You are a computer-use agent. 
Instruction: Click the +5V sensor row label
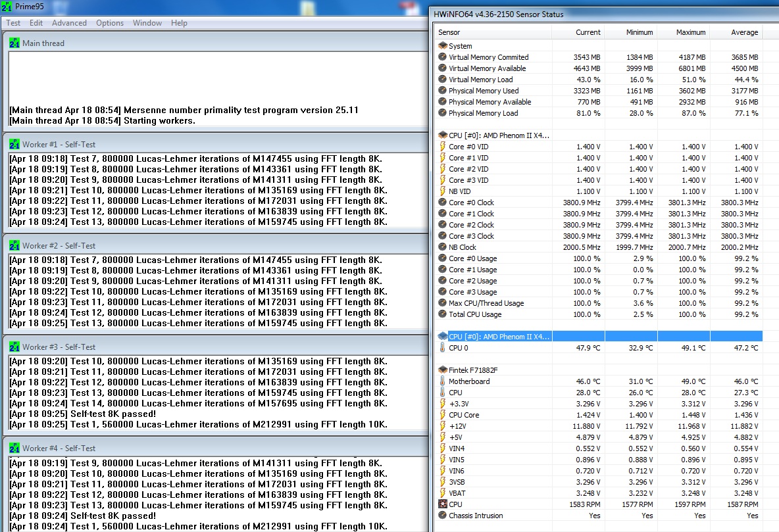pos(455,437)
